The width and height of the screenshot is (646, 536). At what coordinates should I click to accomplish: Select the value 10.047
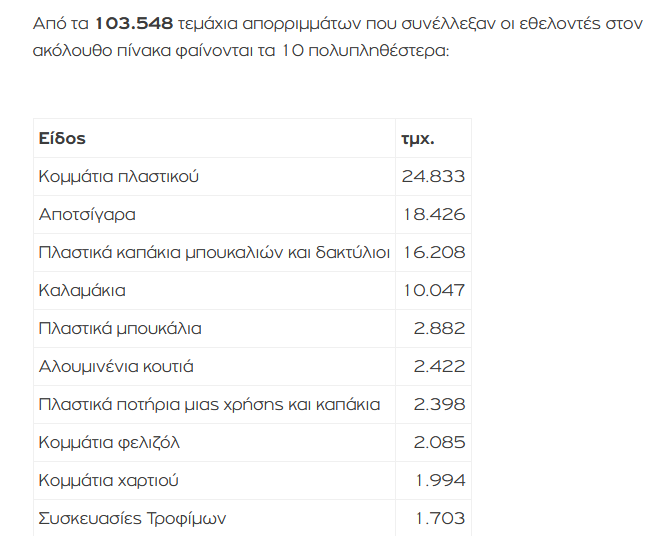(434, 290)
